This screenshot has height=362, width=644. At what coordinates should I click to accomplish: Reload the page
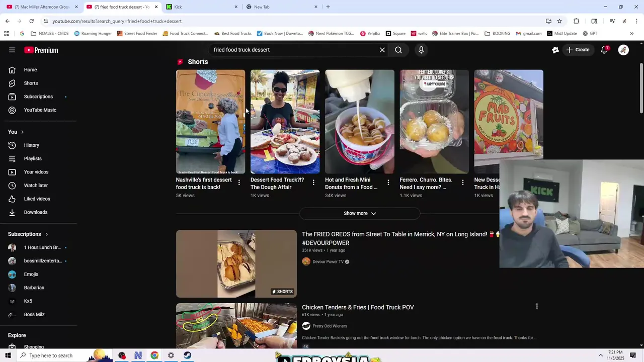[31, 21]
